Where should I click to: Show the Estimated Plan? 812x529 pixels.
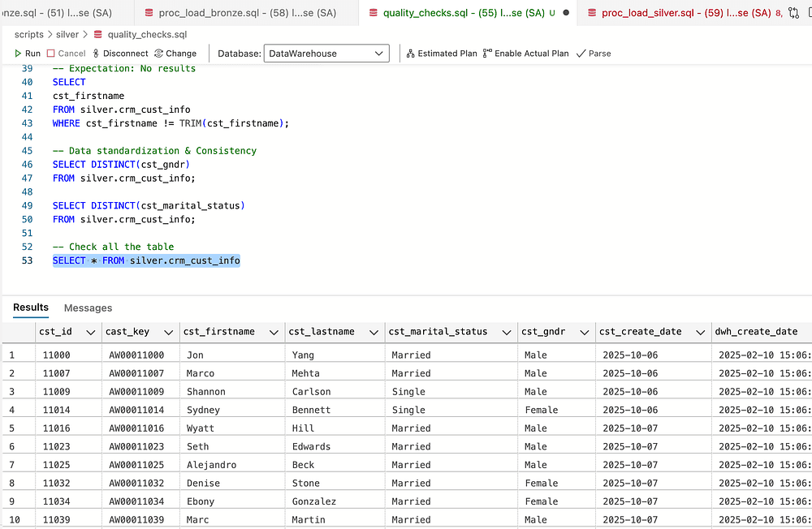tap(442, 54)
